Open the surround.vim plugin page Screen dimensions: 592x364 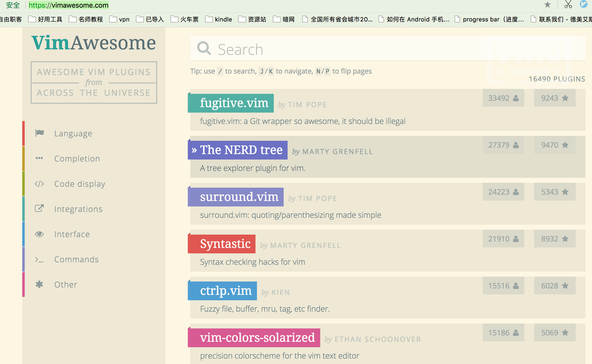236,197
